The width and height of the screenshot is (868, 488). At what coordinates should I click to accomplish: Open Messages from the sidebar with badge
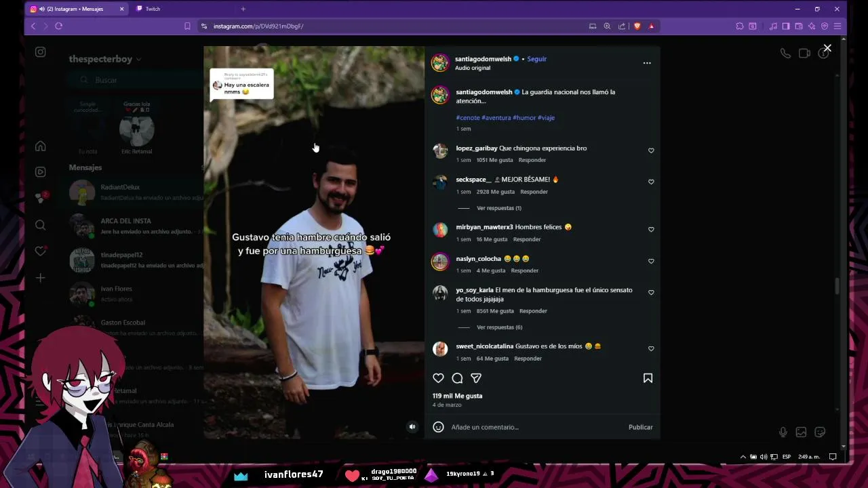(x=41, y=198)
